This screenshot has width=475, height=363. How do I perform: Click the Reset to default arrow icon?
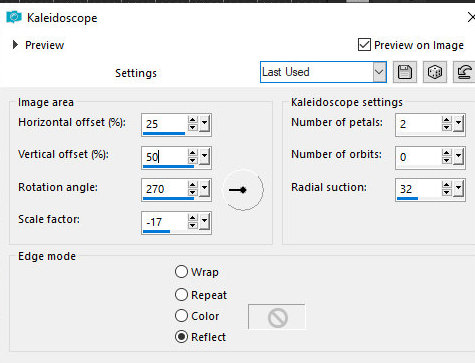[464, 72]
